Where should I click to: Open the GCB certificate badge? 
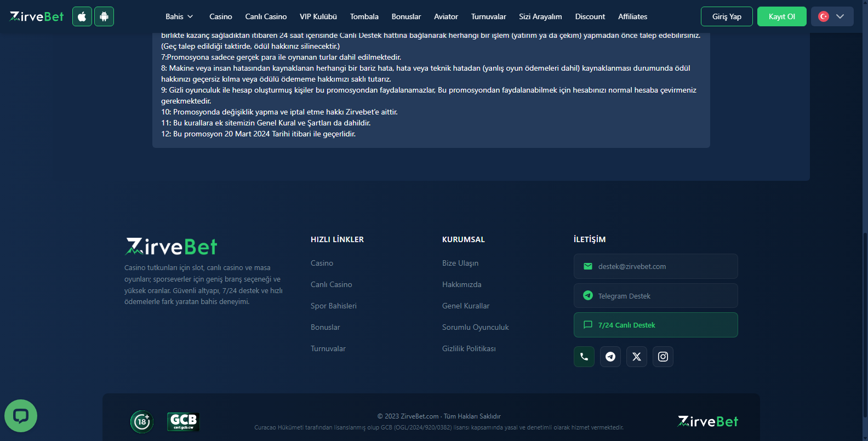(184, 422)
